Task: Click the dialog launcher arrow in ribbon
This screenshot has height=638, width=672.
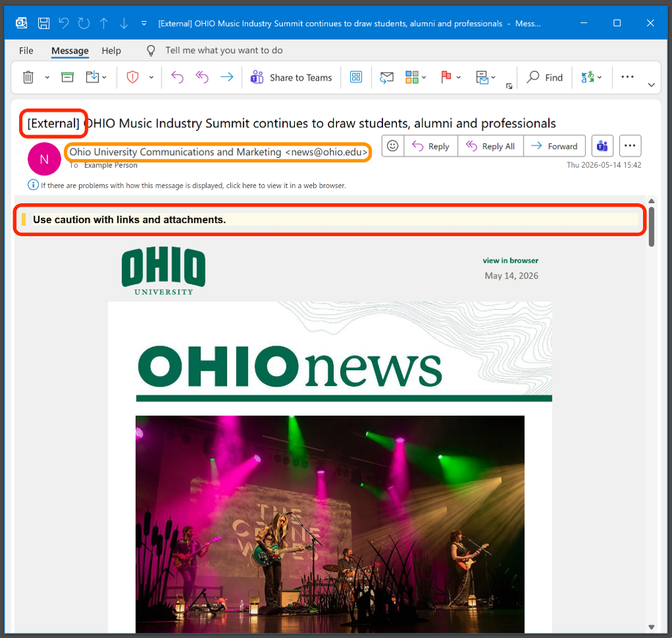Action: (x=509, y=86)
